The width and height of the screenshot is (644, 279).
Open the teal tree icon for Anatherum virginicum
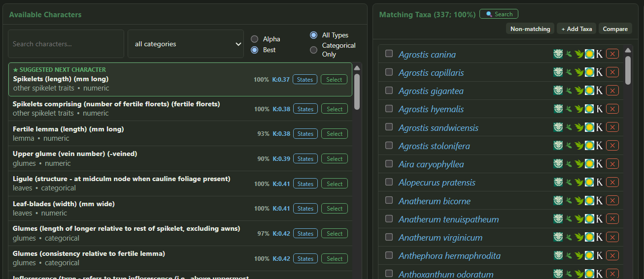pos(558,237)
